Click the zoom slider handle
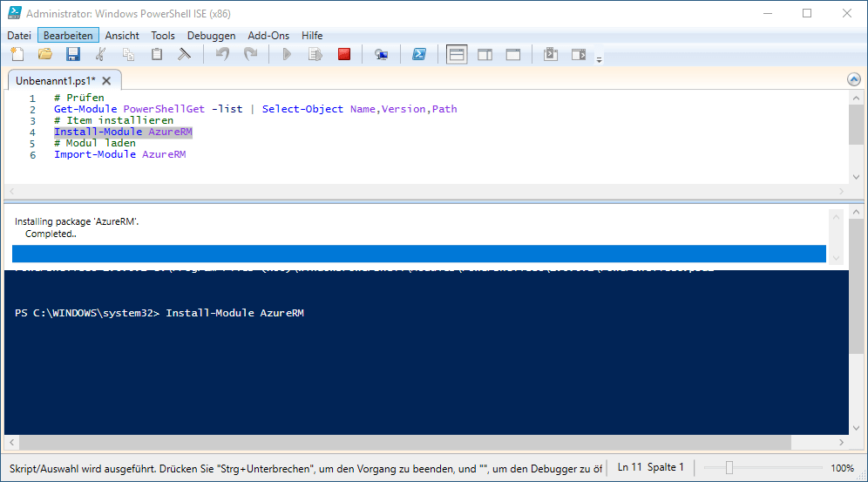This screenshot has width=868, height=482. [x=729, y=468]
